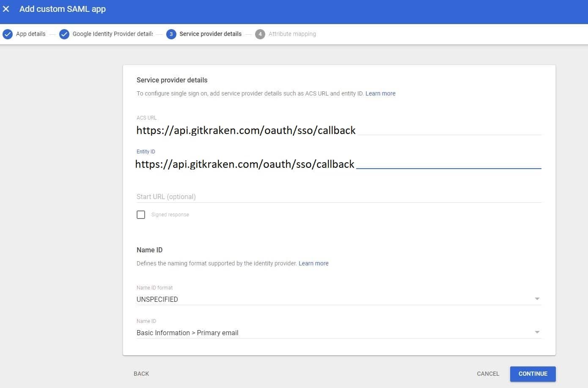Click the Signed response label

(170, 215)
